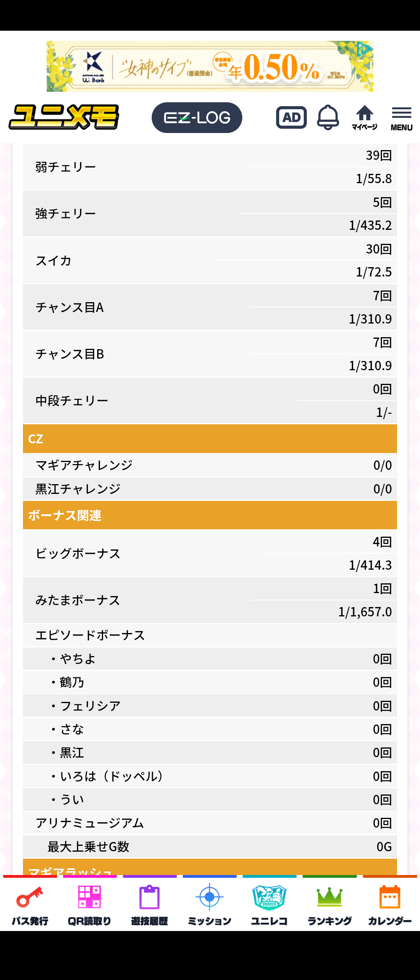
Task: Open ミッション target icon
Action: (210, 904)
